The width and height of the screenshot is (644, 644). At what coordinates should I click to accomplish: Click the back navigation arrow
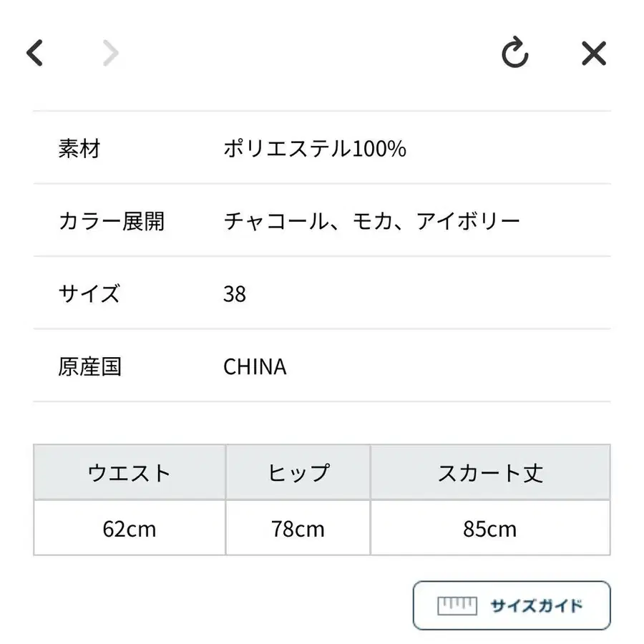[35, 53]
